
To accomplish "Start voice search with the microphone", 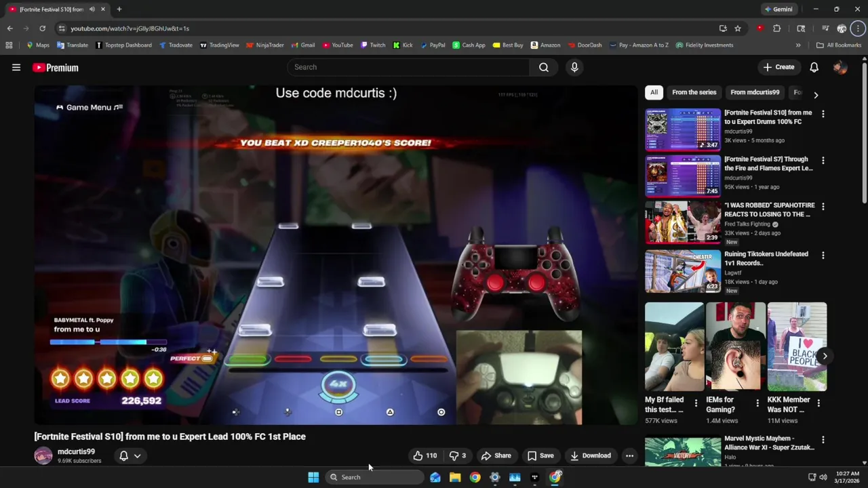I will tap(574, 67).
